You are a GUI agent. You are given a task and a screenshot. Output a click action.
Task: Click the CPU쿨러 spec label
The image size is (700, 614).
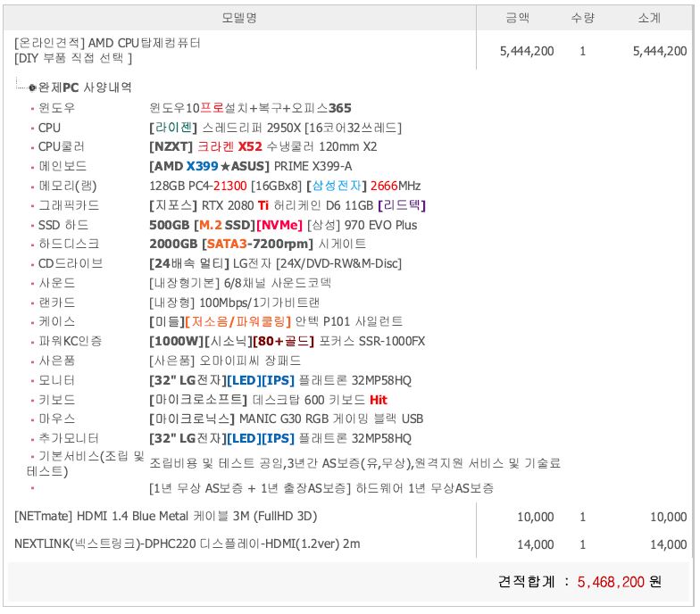61,146
